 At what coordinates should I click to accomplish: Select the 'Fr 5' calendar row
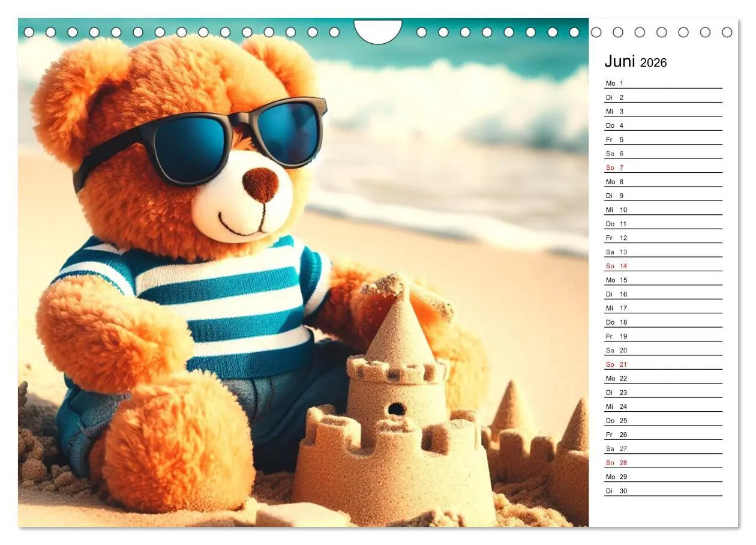663,139
